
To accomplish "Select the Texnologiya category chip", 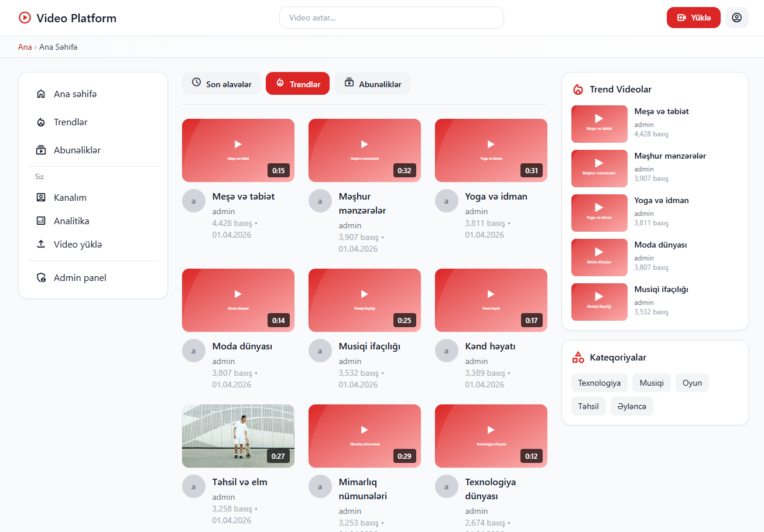I will click(599, 382).
